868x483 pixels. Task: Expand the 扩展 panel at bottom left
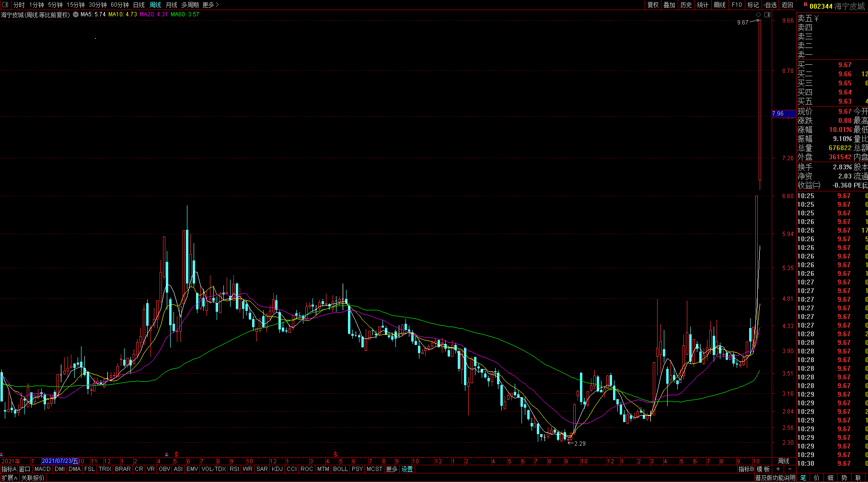pos(9,478)
